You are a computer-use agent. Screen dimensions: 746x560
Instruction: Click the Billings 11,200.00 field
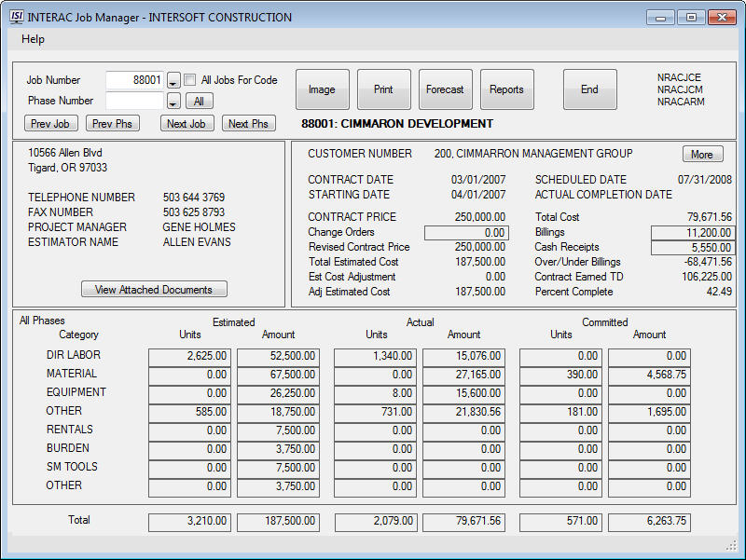tap(693, 233)
